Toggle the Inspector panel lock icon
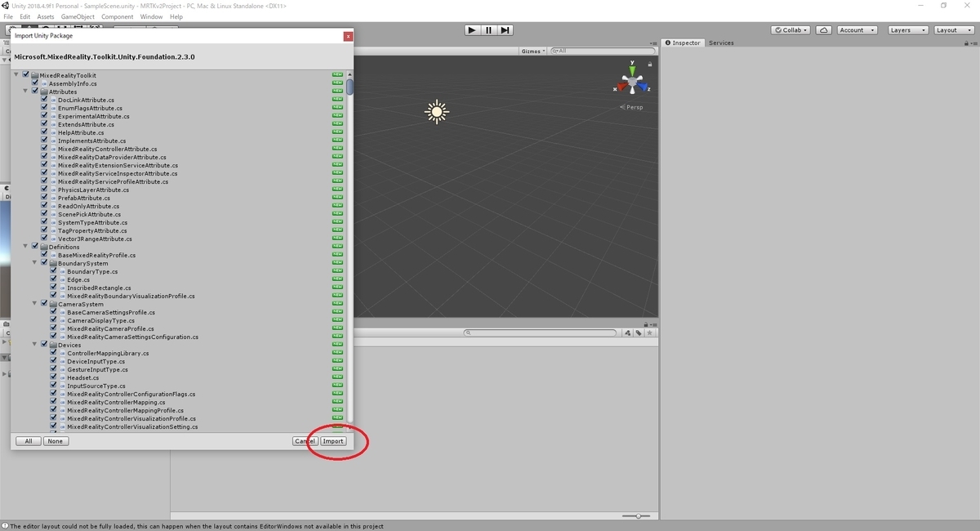The height and width of the screenshot is (531, 980). (964, 42)
